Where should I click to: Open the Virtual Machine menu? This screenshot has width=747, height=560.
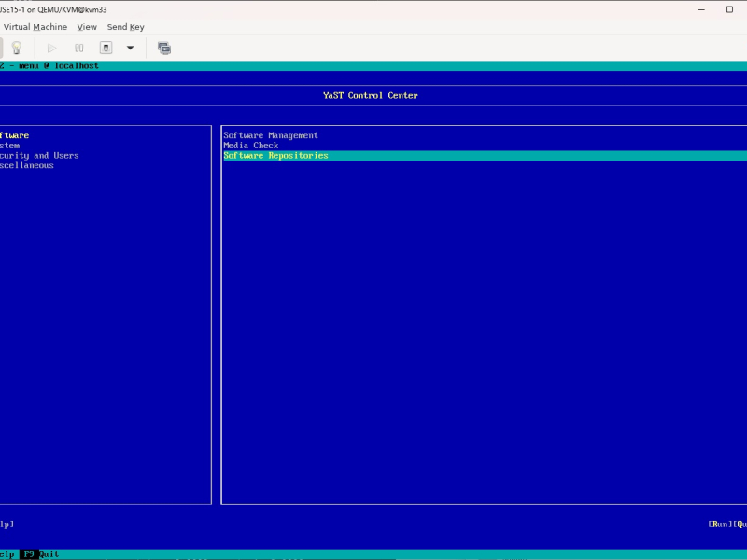[35, 27]
